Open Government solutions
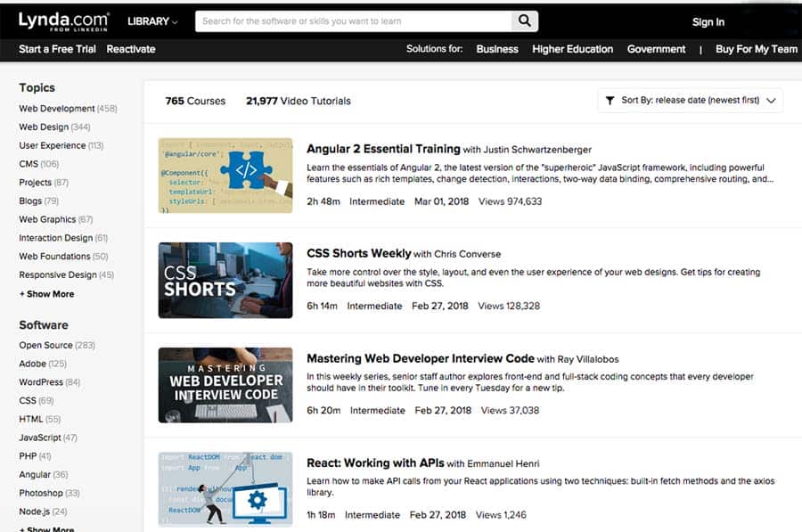Screen dimensions: 802x532 click(656, 49)
